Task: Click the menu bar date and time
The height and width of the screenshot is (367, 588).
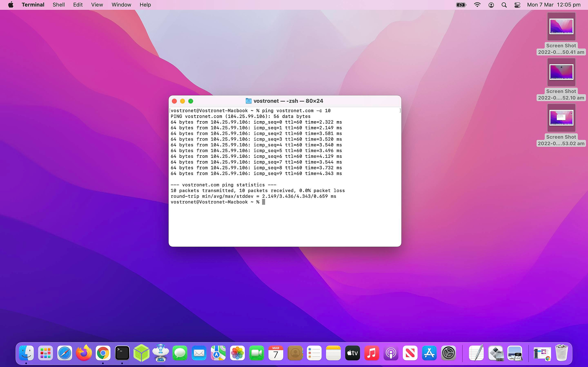Action: (554, 5)
